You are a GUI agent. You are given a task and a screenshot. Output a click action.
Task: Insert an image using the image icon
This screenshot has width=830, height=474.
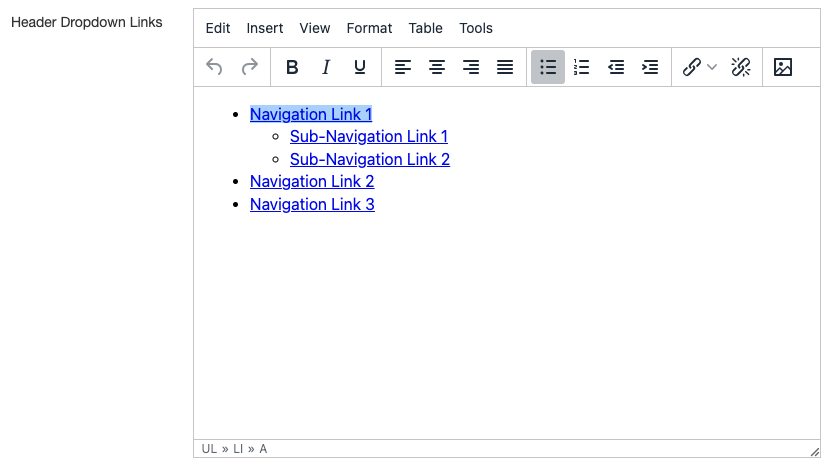coord(783,67)
